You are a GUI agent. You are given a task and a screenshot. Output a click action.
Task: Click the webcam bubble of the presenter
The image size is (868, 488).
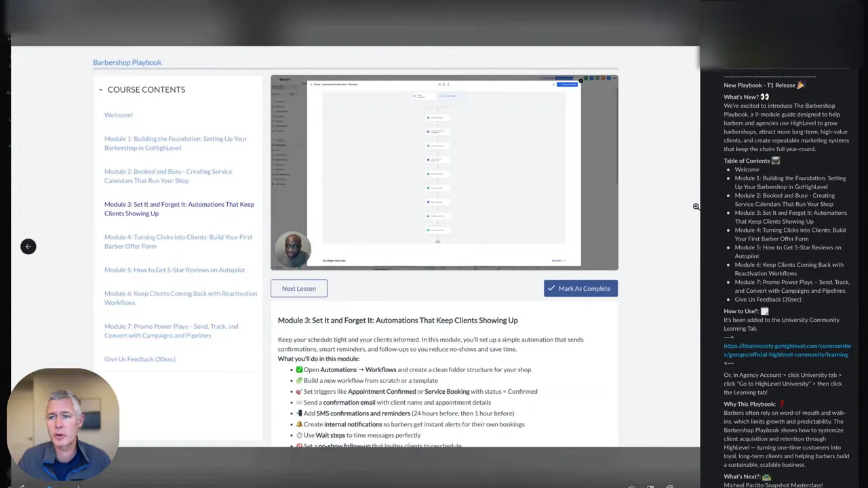(63, 425)
